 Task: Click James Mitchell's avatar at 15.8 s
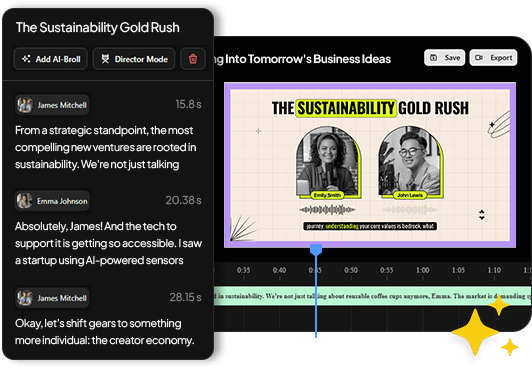click(x=25, y=105)
